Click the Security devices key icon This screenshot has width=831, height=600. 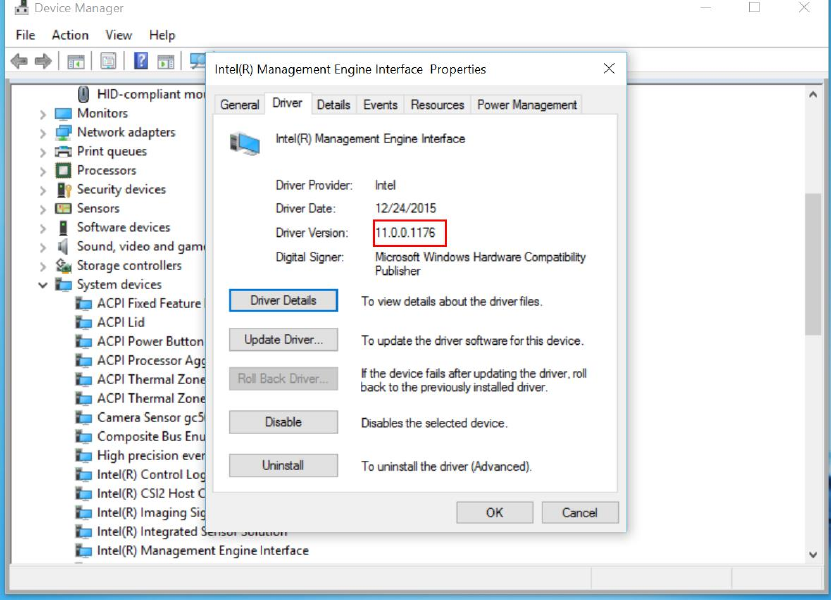[64, 190]
